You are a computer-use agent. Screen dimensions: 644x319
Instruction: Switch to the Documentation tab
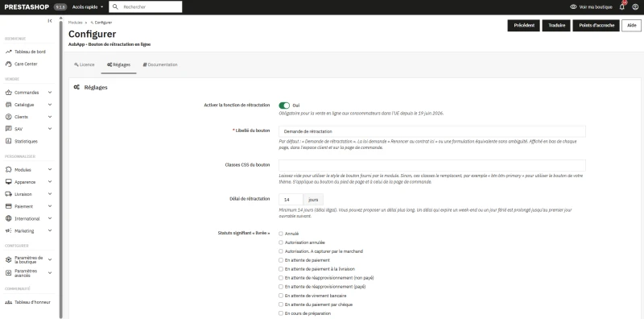click(160, 65)
